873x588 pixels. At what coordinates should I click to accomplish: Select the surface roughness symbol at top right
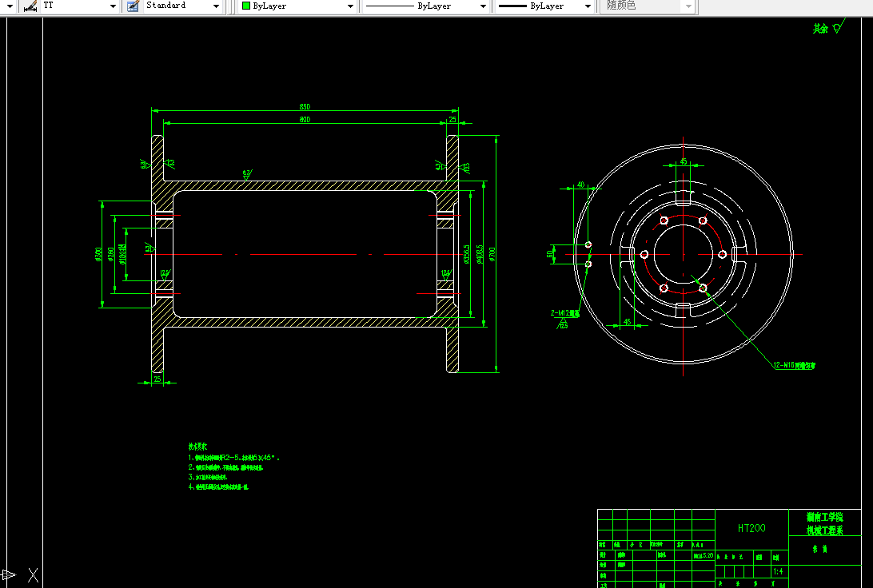click(837, 29)
